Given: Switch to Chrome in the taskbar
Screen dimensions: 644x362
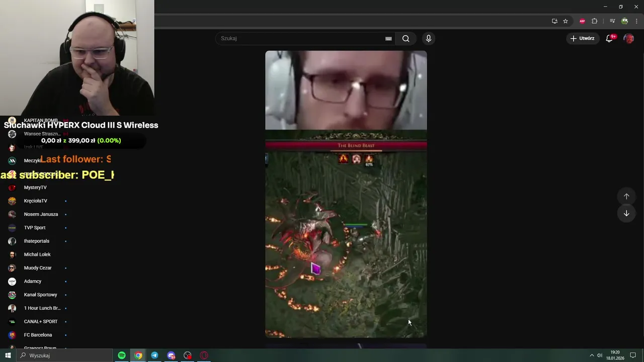Looking at the screenshot, I should (138, 355).
